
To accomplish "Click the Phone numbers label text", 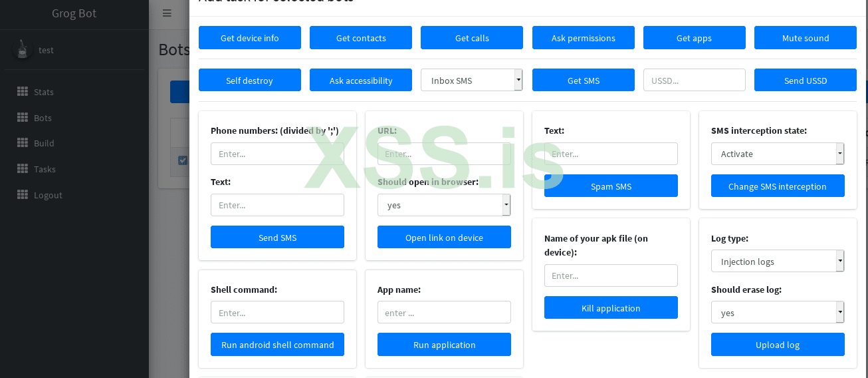I will click(274, 130).
